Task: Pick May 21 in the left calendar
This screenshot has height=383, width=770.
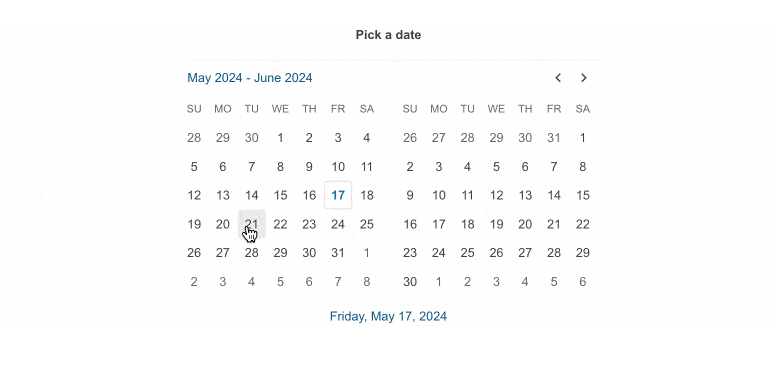Action: coord(251,224)
